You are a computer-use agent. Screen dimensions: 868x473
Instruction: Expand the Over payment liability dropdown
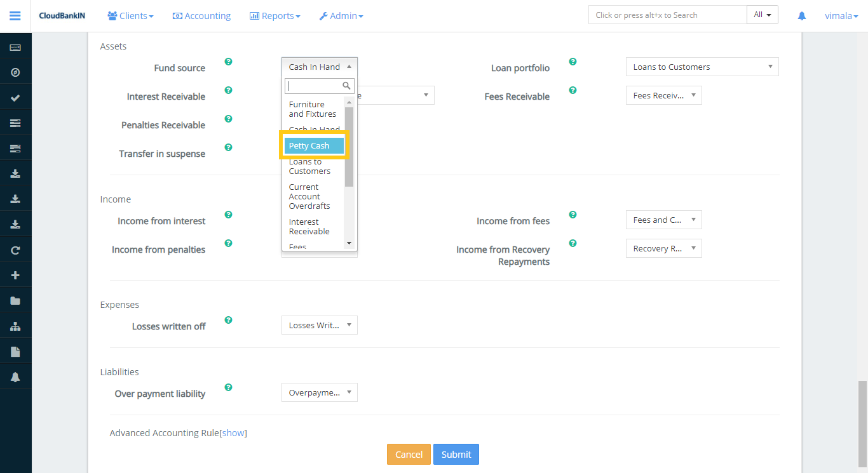click(319, 392)
